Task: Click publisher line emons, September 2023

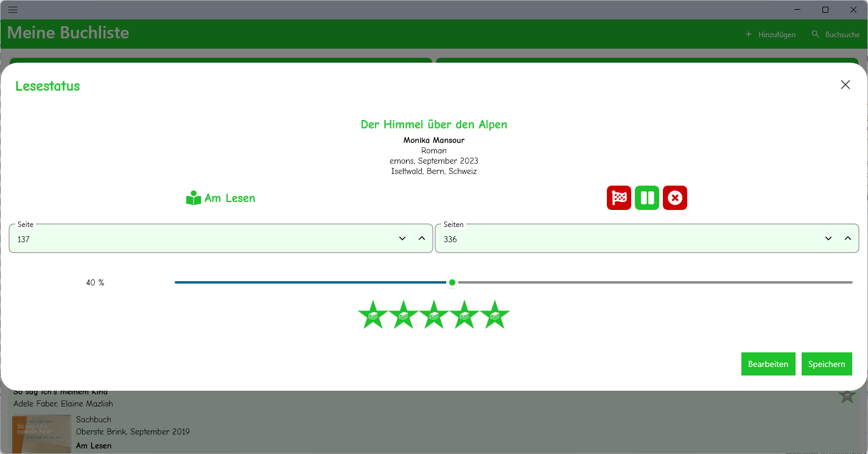Action: click(x=434, y=161)
